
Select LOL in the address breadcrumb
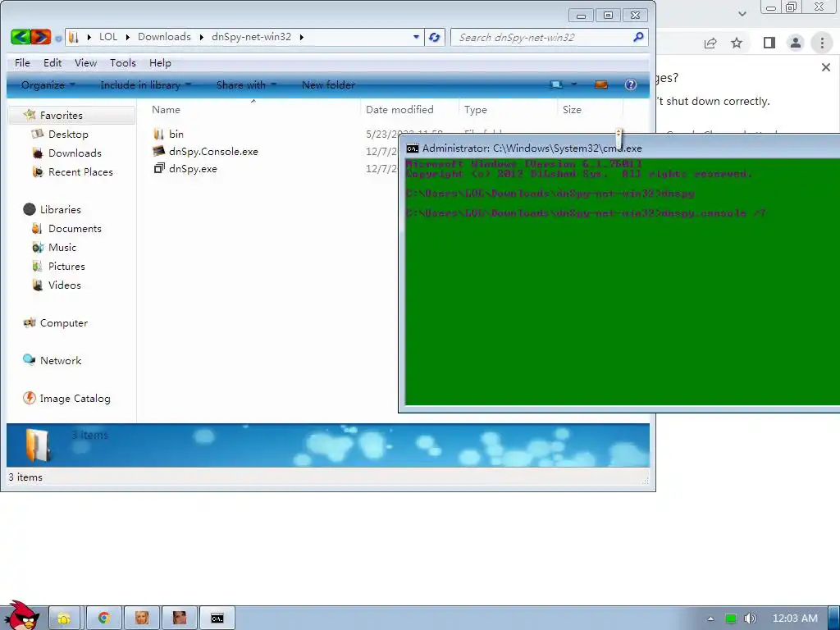pyautogui.click(x=108, y=37)
